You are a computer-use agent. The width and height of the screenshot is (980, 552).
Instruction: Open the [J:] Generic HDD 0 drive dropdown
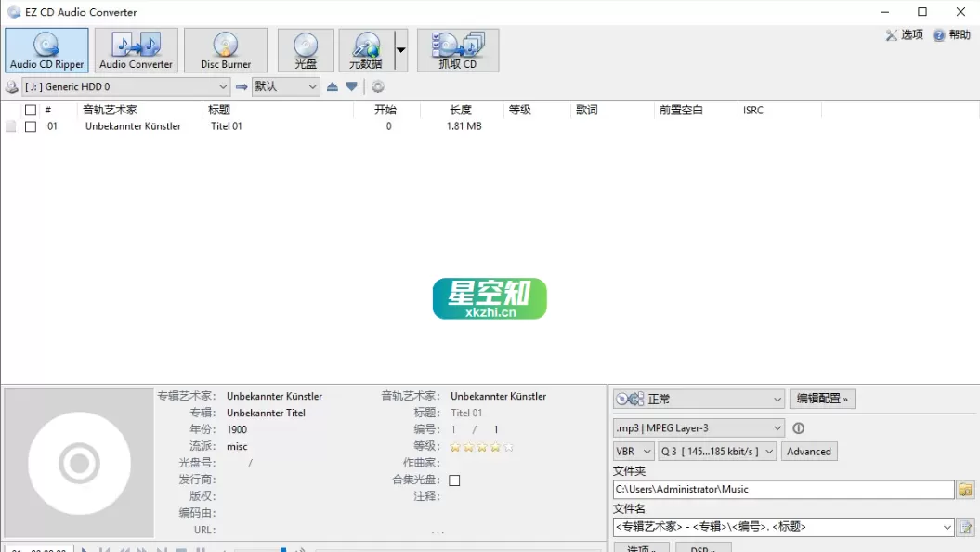click(223, 85)
